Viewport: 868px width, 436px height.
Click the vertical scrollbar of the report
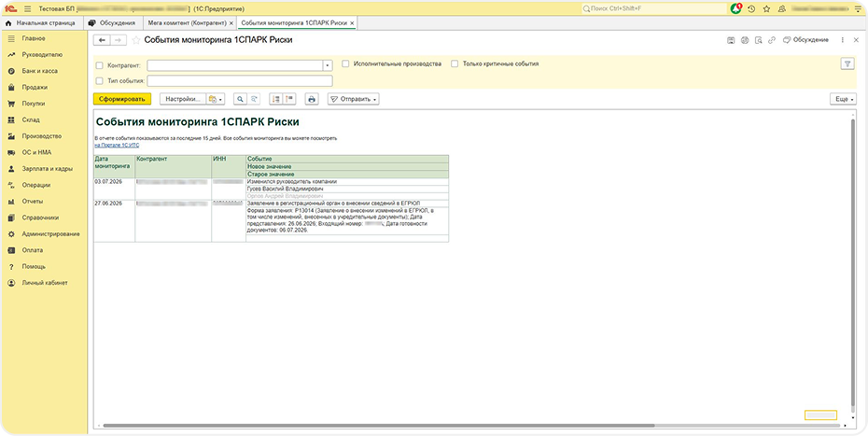pyautogui.click(x=852, y=263)
